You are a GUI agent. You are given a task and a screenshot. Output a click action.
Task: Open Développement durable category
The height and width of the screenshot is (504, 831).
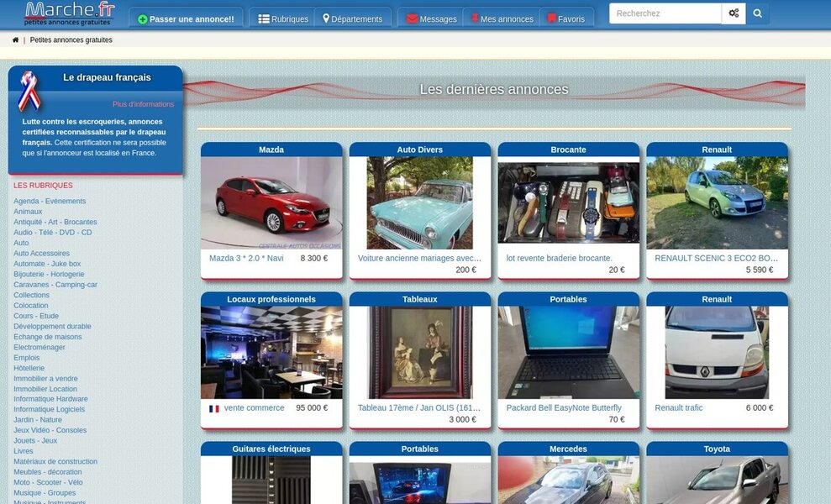52,327
